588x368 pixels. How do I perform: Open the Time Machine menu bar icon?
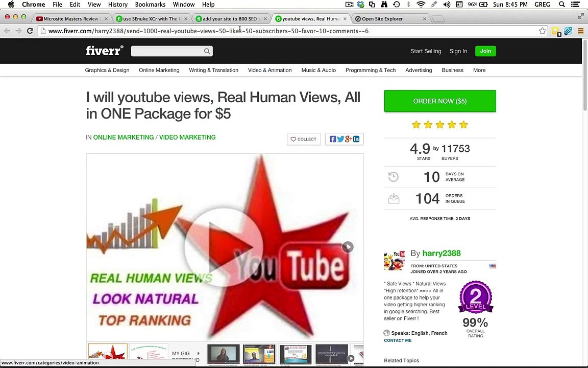397,5
